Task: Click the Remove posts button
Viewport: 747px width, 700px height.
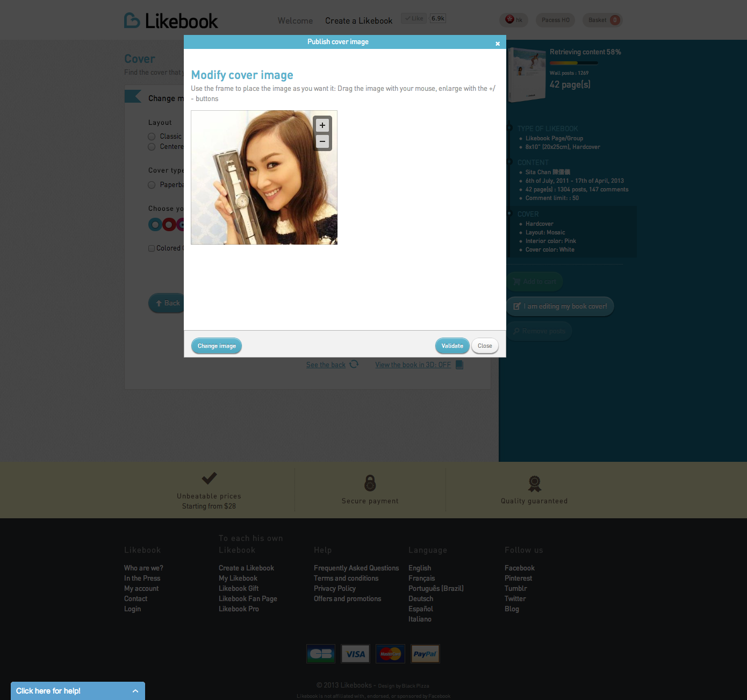Action: (x=539, y=331)
